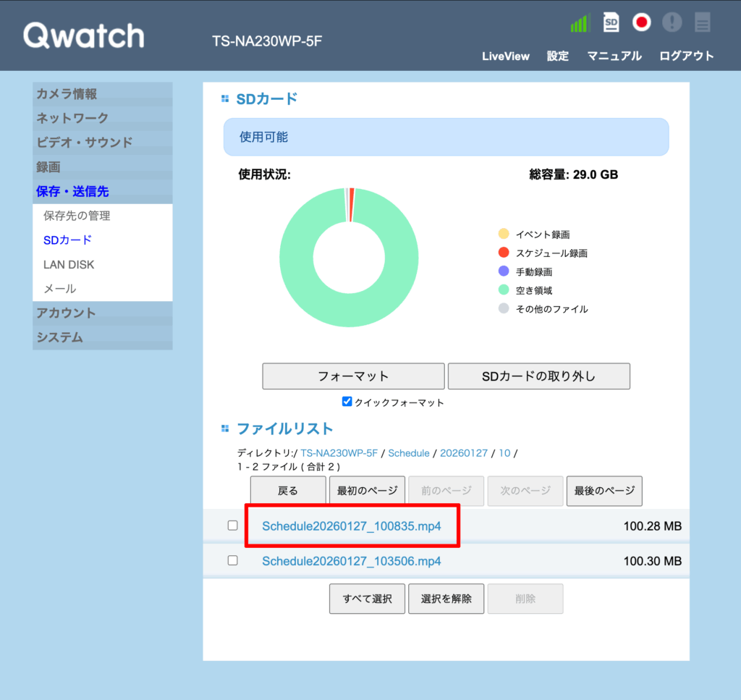Expand the ビデオ・サウンド sidebar section
Screen dimensions: 741x700
[84, 143]
